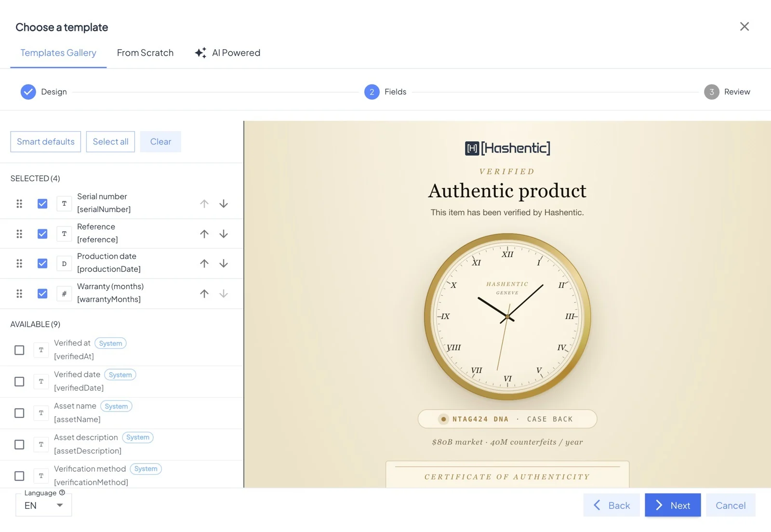Click the Smart defaults button
Screen dimensions: 771x532
point(46,142)
